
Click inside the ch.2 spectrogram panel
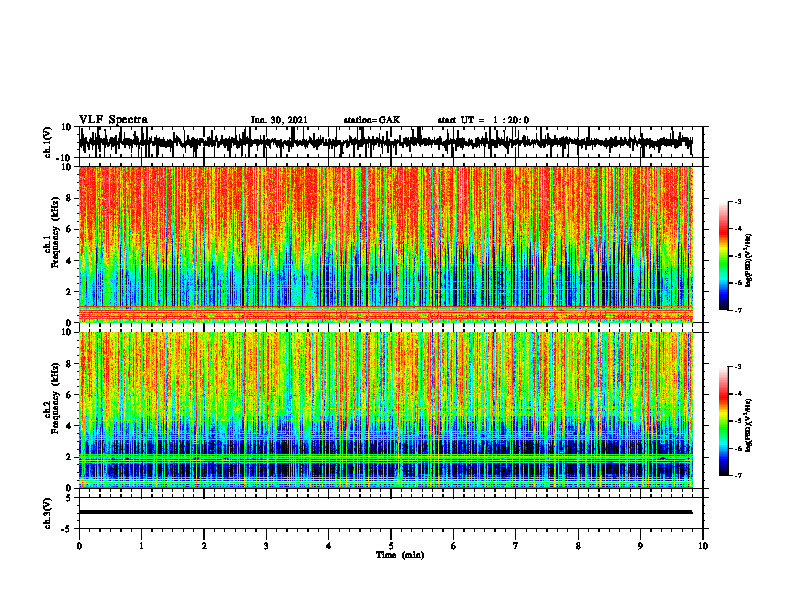pyautogui.click(x=385, y=410)
